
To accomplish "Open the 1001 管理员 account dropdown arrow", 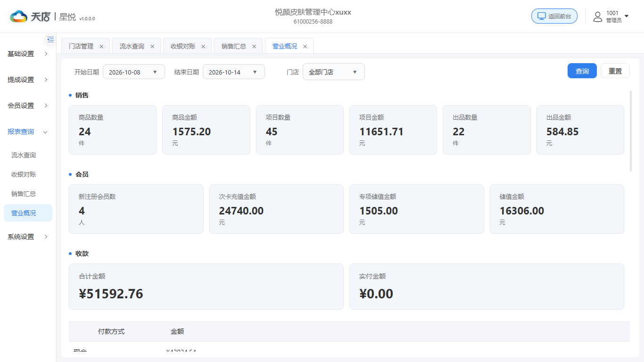I will tap(627, 16).
